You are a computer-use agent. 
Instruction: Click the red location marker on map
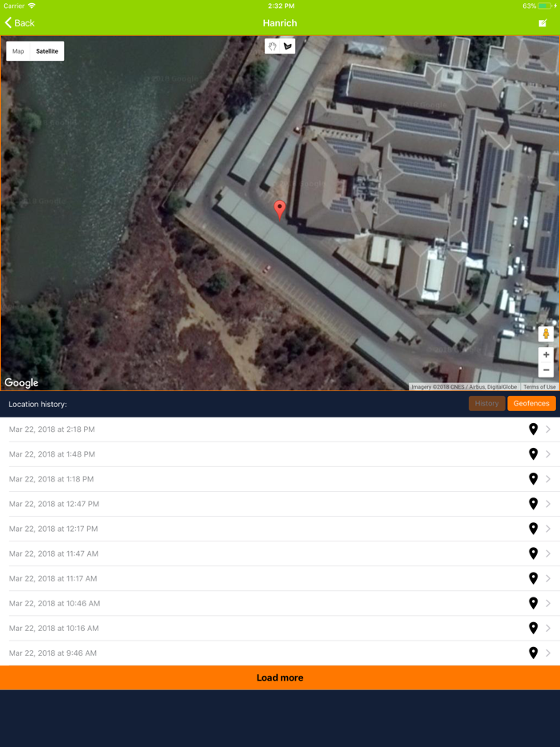pos(280,210)
